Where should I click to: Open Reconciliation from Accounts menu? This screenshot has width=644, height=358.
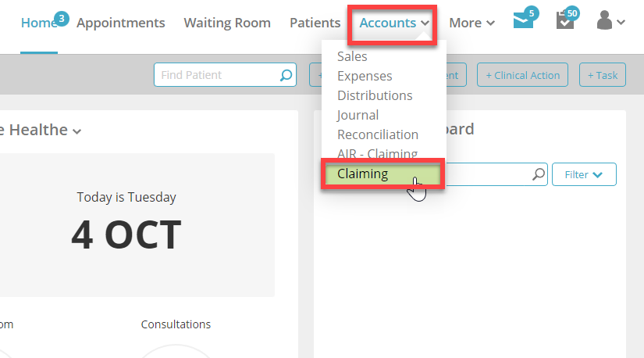click(378, 134)
